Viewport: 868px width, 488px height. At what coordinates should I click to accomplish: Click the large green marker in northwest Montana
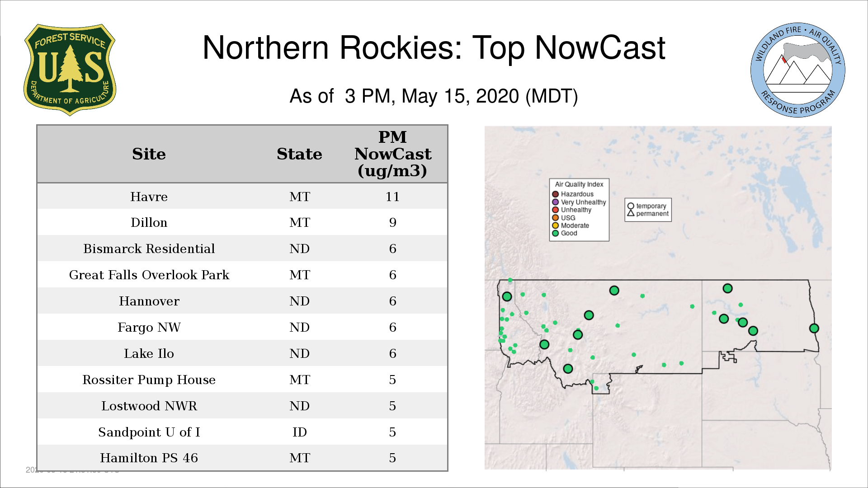point(507,297)
